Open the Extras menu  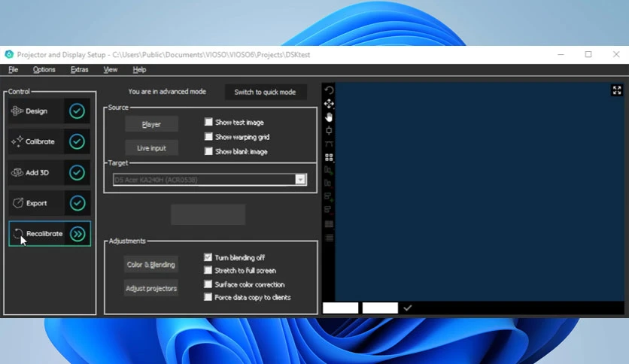click(x=80, y=70)
